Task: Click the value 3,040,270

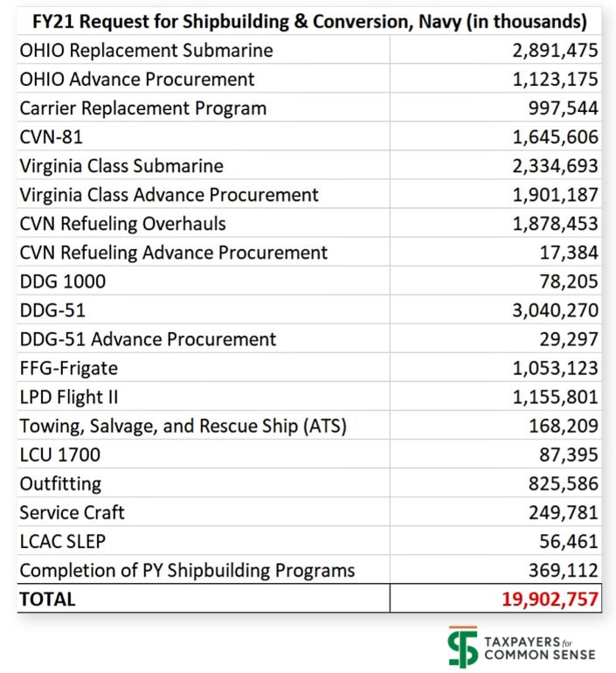Action: tap(555, 310)
